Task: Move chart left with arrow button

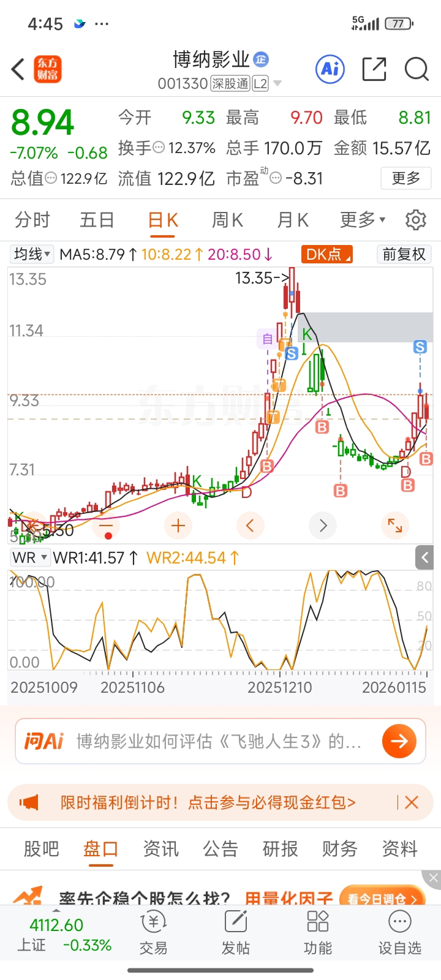Action: coord(250,525)
